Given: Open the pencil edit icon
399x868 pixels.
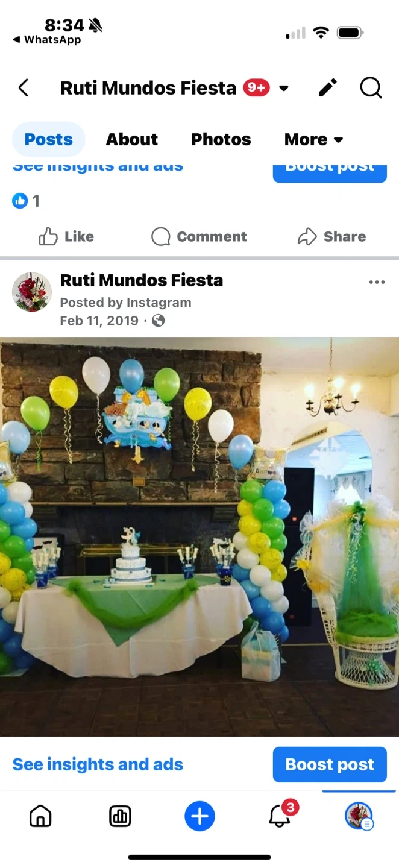Looking at the screenshot, I should [x=327, y=88].
